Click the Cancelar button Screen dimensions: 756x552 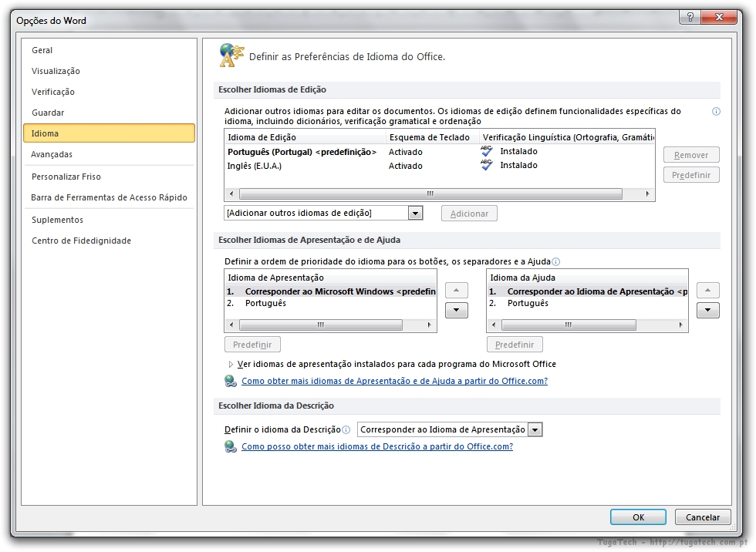(703, 517)
